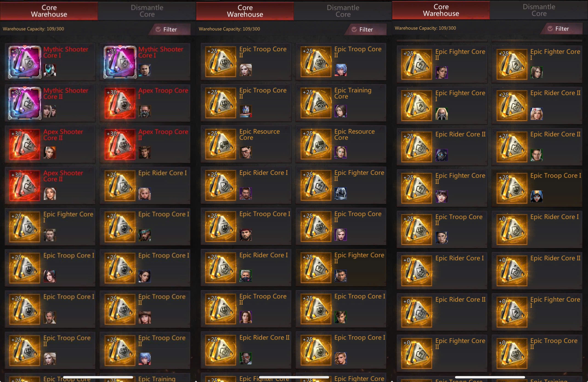Toggle the Filter checkmark in the left screenshot
Viewport: 588px width, 382px height.
[158, 29]
